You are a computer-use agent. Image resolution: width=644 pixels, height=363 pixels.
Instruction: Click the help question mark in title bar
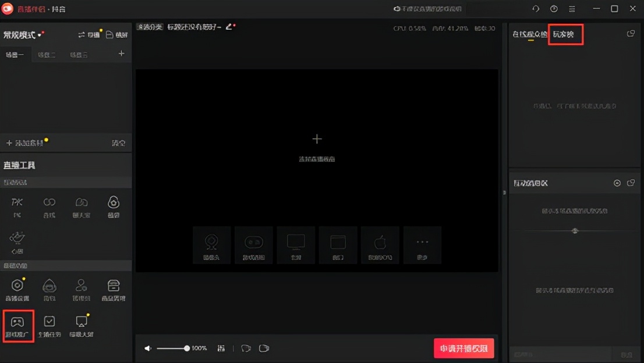pyautogui.click(x=553, y=9)
